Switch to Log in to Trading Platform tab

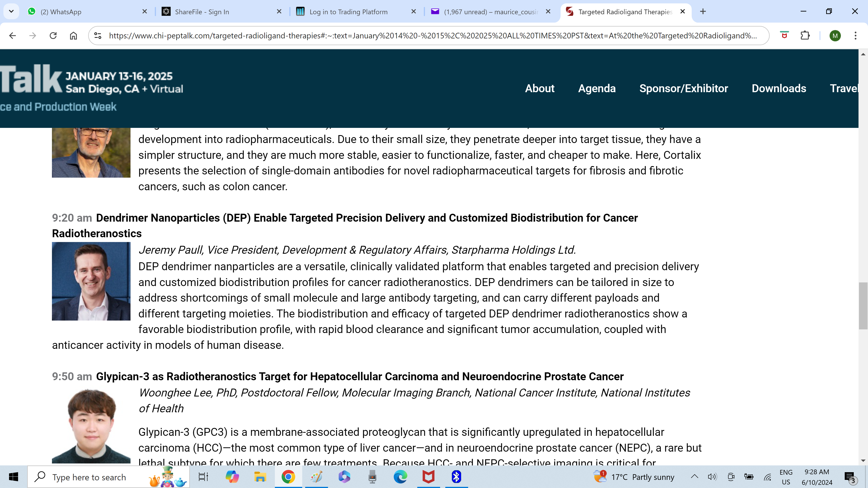pos(356,12)
